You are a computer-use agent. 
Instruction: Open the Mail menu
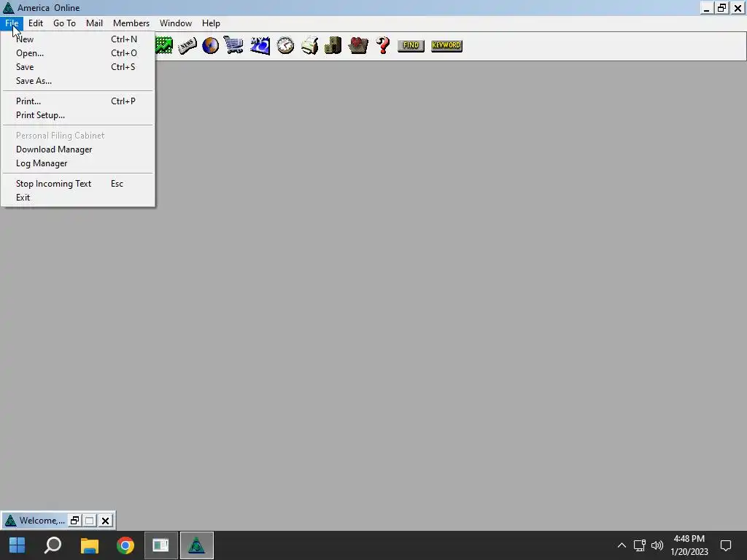coord(94,23)
